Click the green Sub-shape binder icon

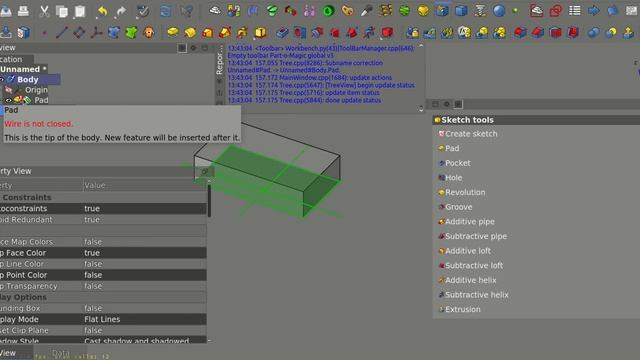tap(131, 32)
